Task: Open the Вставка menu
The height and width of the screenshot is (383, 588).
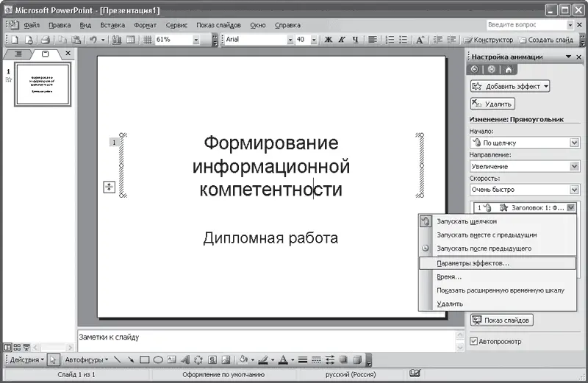Action: [x=112, y=24]
